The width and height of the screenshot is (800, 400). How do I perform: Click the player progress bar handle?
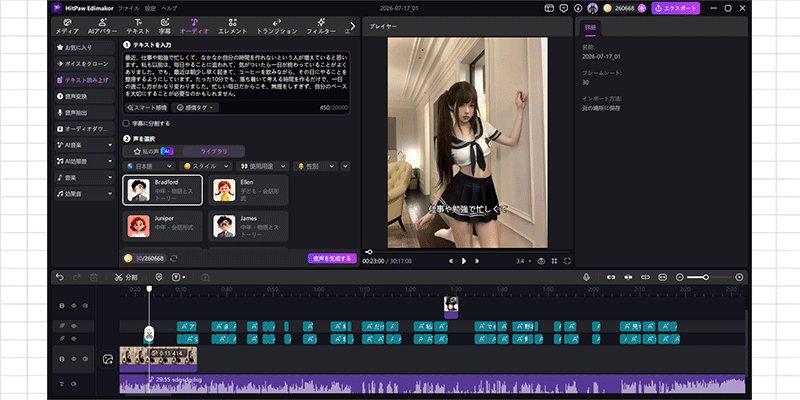[x=369, y=252]
